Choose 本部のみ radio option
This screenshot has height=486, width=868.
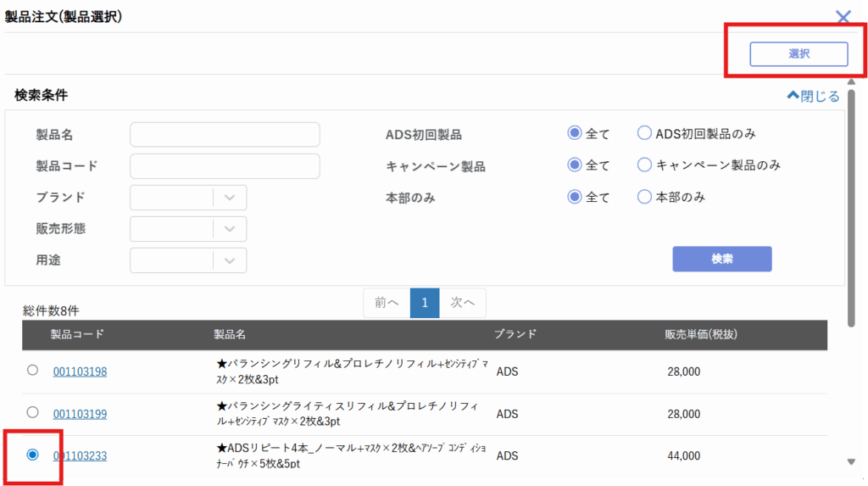644,197
